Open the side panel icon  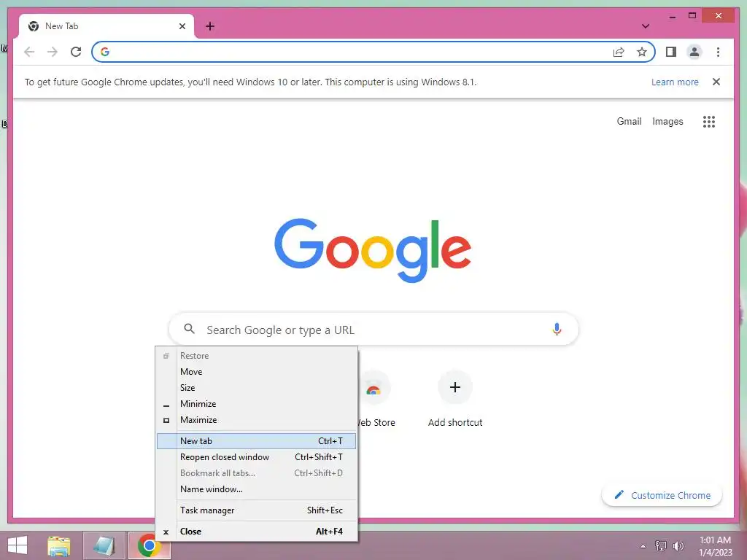point(671,52)
